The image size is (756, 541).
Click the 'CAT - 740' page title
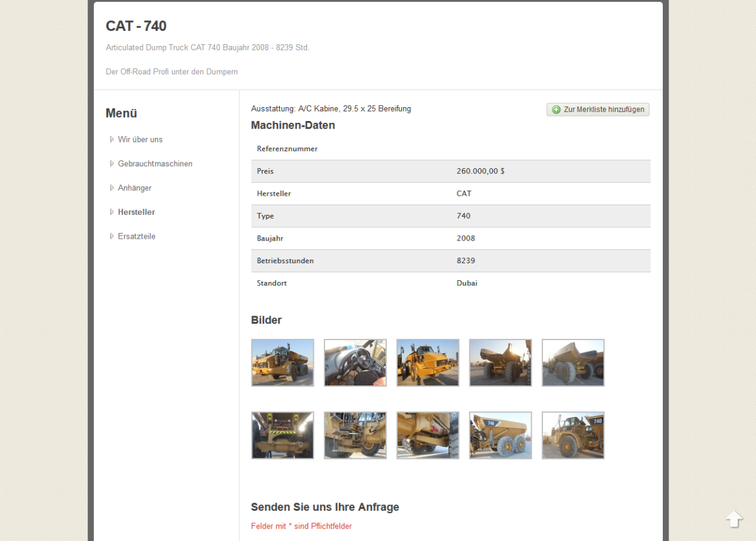pyautogui.click(x=136, y=26)
